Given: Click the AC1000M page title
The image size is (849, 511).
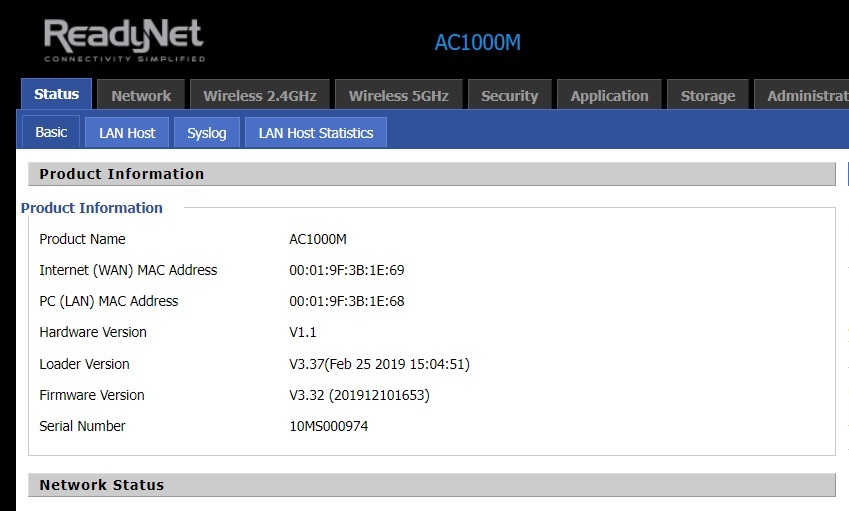Looking at the screenshot, I should (477, 43).
